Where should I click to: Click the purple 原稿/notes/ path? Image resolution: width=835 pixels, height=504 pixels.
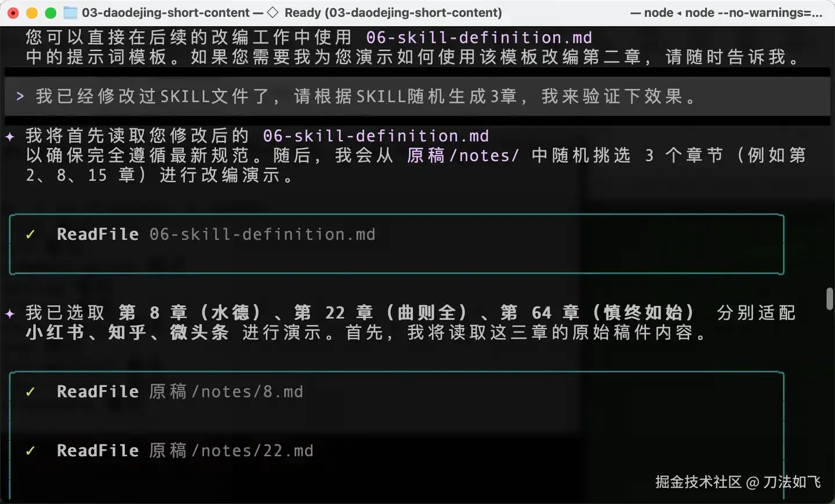[463, 156]
